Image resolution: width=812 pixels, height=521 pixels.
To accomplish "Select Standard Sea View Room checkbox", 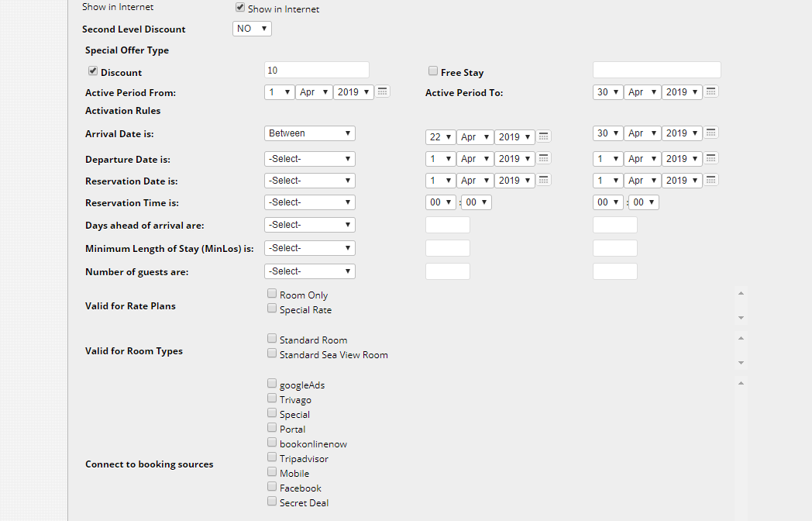I will [x=272, y=353].
